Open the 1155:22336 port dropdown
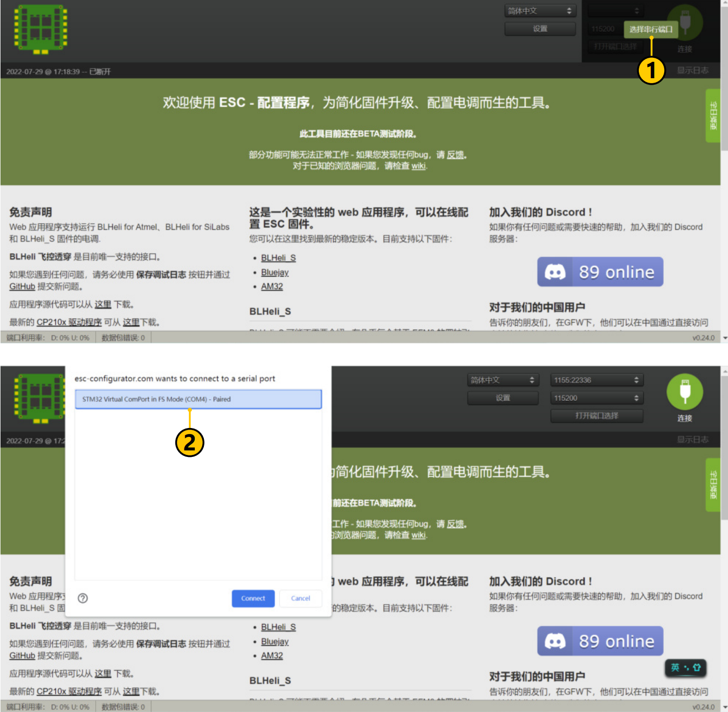 (597, 380)
